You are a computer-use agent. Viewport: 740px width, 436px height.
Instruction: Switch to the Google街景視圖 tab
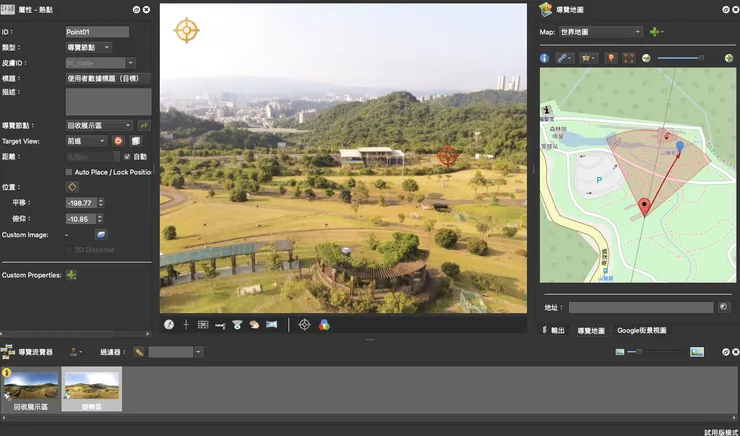pyautogui.click(x=641, y=330)
